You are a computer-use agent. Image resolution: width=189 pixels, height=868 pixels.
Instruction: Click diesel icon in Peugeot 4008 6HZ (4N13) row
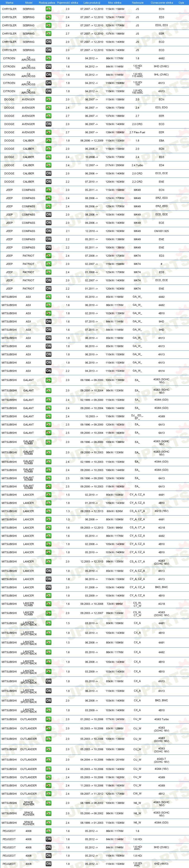(x=49, y=864)
